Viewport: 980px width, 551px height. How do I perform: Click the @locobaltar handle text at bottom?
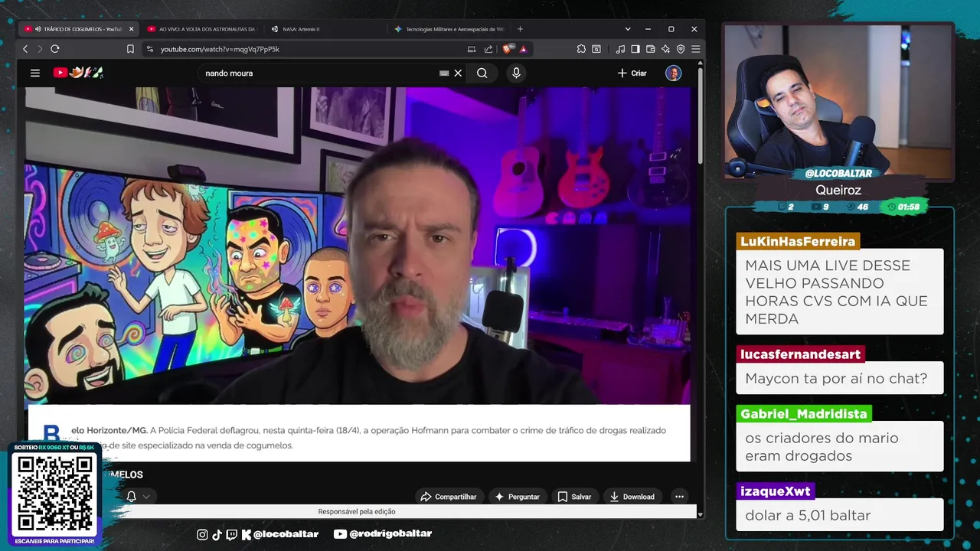286,534
